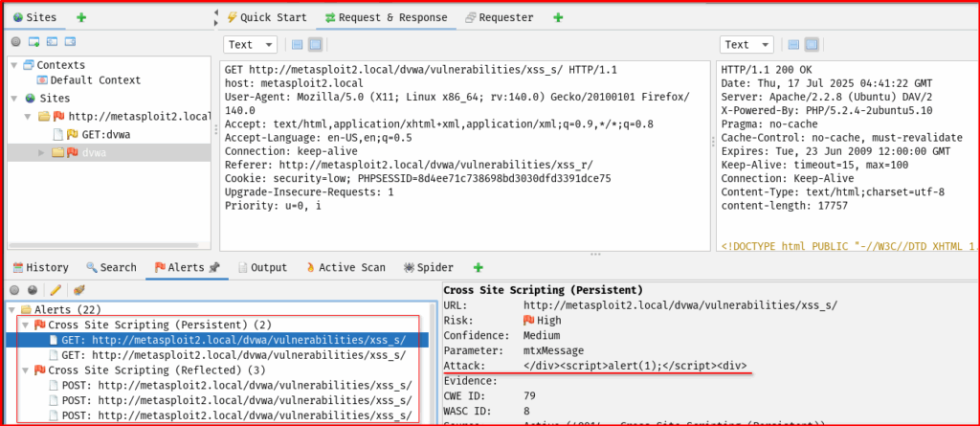Image resolution: width=980 pixels, height=426 pixels.
Task: Collapse the http://metasploit2.local site node
Action: [28, 117]
